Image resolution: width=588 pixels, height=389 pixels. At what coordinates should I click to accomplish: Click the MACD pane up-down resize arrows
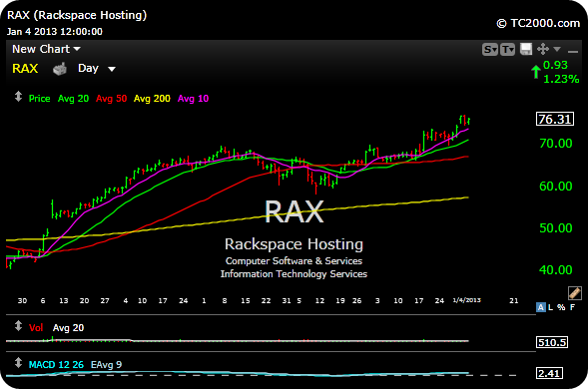click(18, 363)
